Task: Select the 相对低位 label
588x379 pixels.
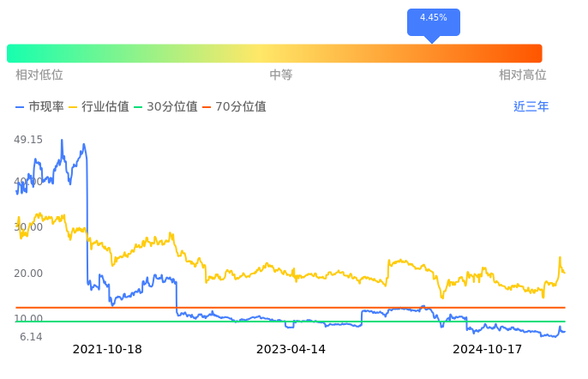Action: [x=39, y=75]
